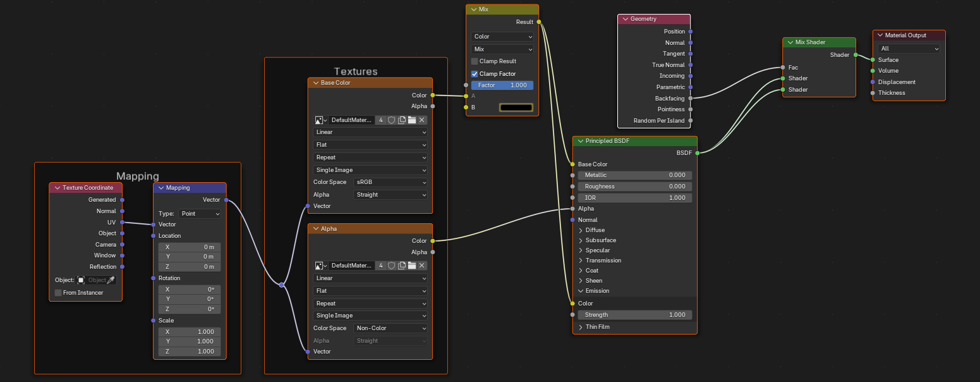This screenshot has width=980, height=382.
Task: Click DefaultMater image name in Alpha node
Action: coord(351,266)
